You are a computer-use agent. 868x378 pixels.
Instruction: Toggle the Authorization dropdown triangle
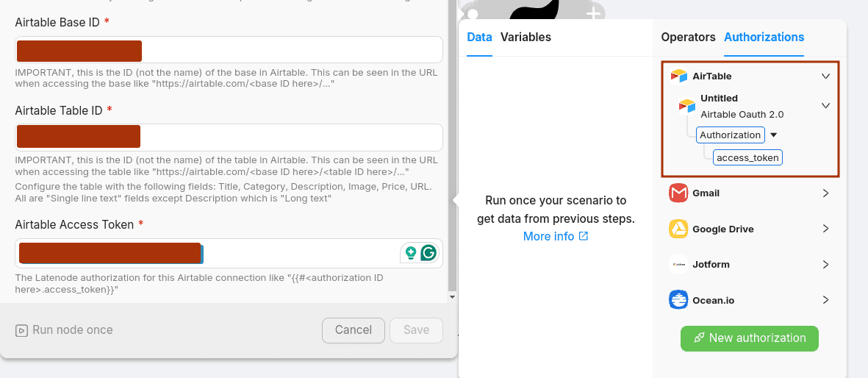773,135
